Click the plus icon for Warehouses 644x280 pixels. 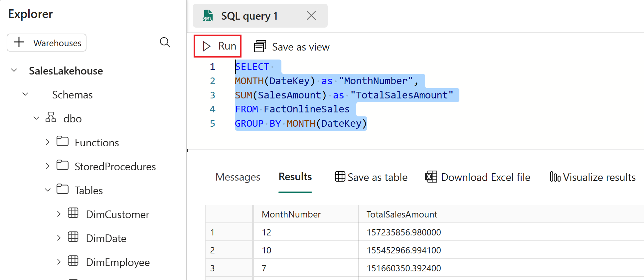[19, 42]
